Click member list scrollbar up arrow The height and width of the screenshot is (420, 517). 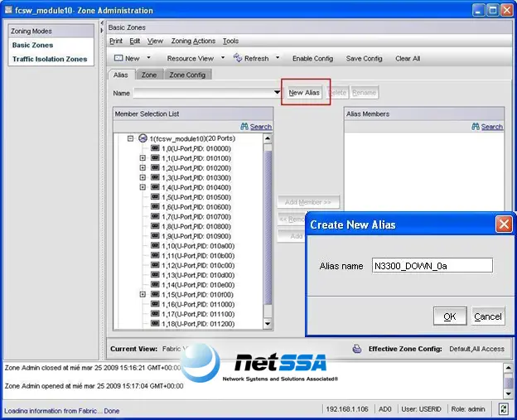pos(268,138)
